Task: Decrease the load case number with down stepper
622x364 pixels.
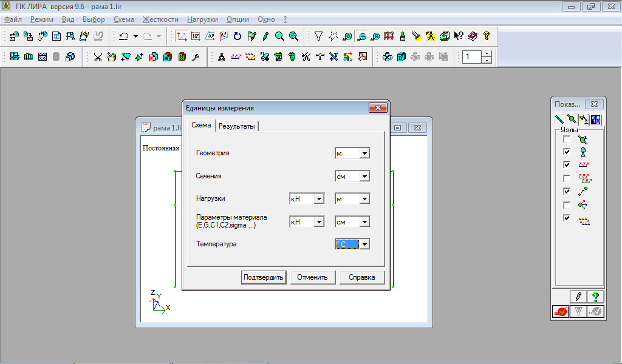Action: pyautogui.click(x=487, y=60)
